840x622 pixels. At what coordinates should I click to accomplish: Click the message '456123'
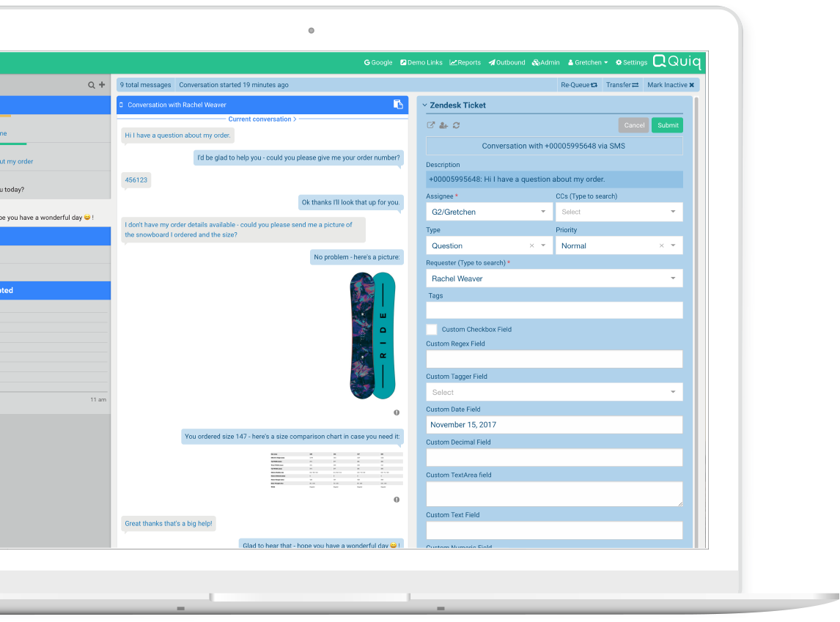136,179
